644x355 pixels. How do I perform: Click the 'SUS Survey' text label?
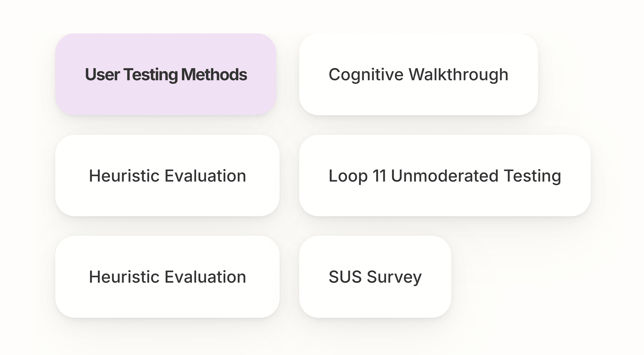[x=375, y=277]
